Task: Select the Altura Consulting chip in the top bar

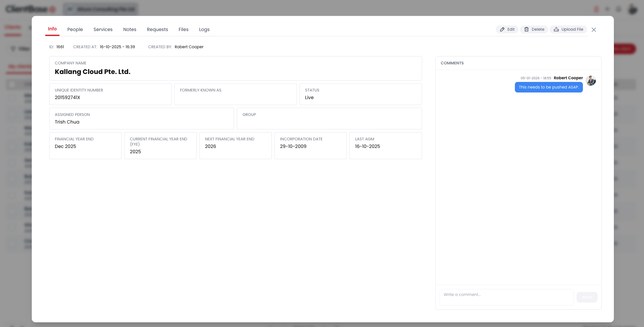Action: tap(101, 9)
